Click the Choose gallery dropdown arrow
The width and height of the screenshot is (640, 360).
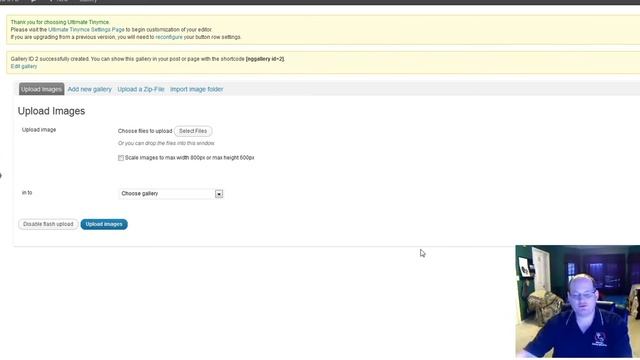pos(219,194)
